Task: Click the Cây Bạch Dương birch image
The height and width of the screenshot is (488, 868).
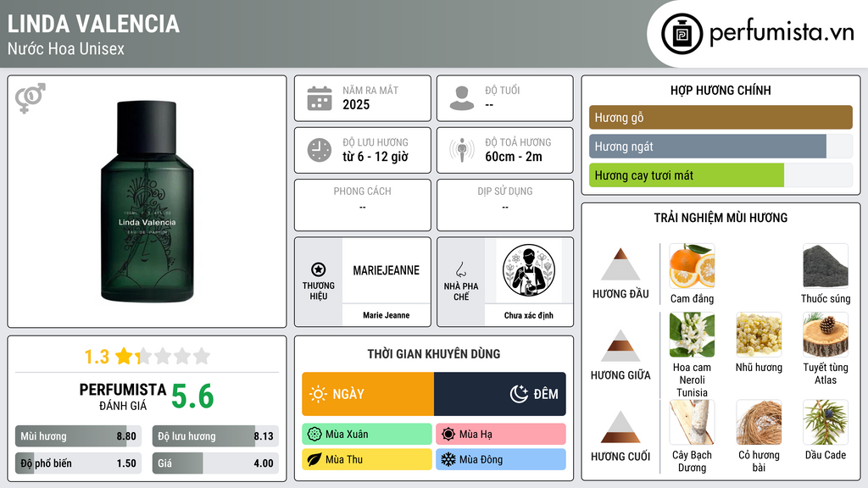Action: coord(692,423)
